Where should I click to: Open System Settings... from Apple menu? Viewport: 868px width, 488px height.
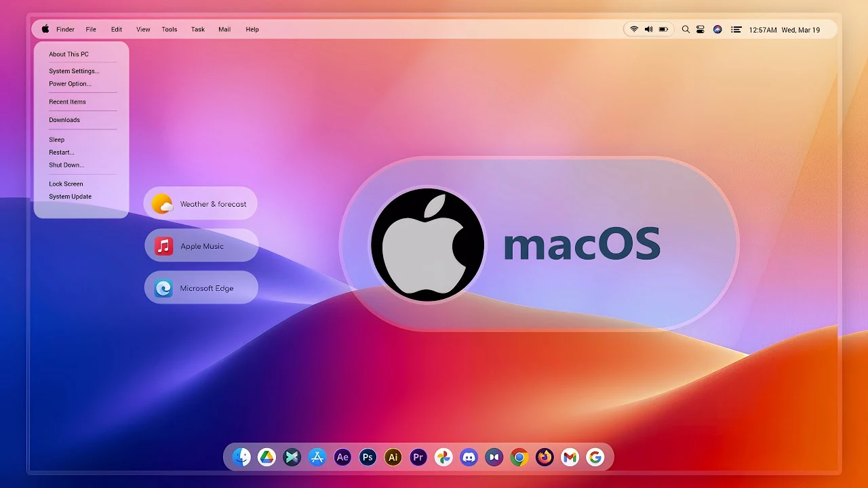pos(74,71)
